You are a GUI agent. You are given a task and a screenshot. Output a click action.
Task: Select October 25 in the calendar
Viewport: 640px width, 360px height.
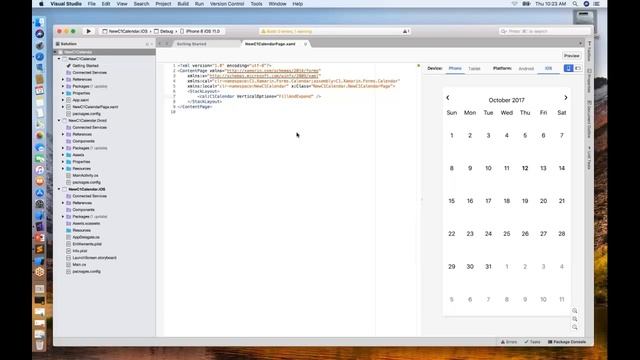[507, 234]
